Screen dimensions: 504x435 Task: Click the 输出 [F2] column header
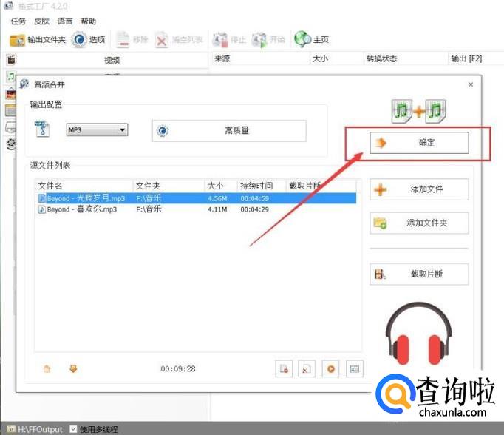[475, 58]
